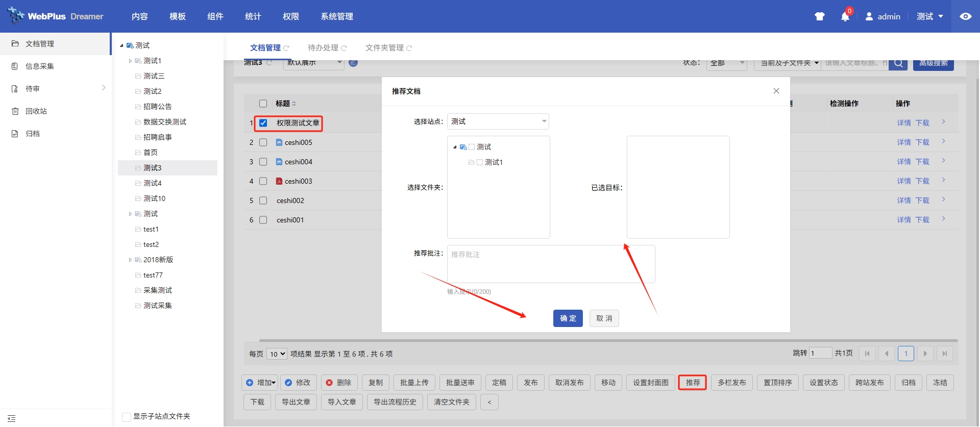Click the notification bell icon
Viewport: 980px width, 427px height.
pyautogui.click(x=845, y=17)
